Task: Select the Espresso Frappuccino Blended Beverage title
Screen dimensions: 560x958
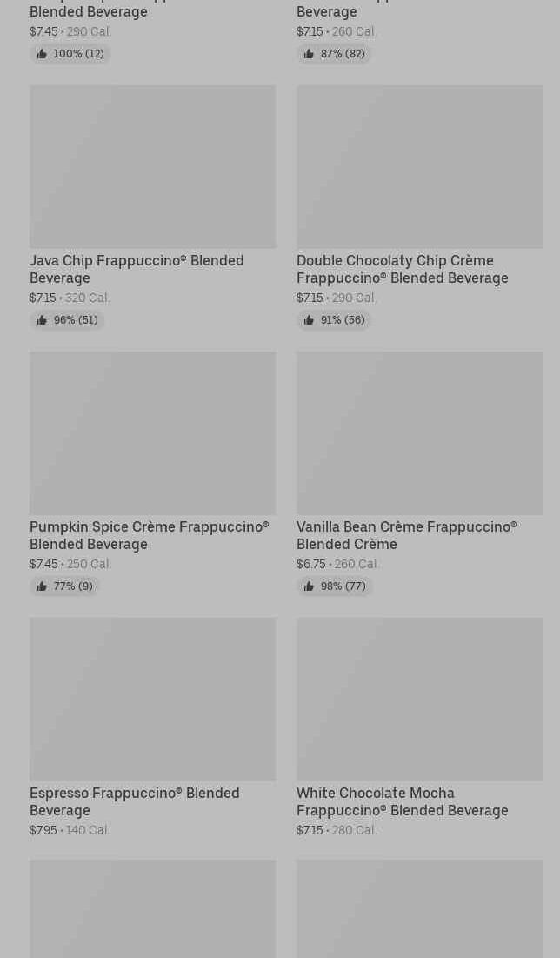Action: point(134,801)
